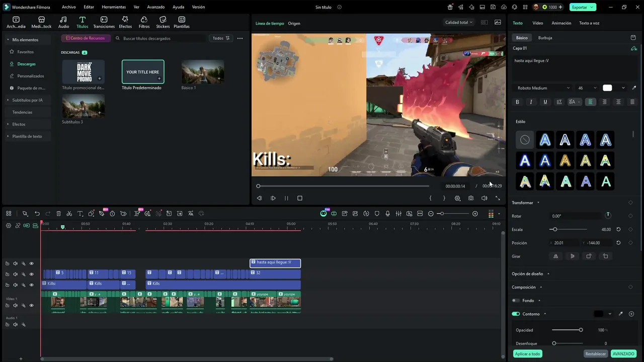
Task: Reset the Escala value with its reset icon
Action: click(618, 229)
